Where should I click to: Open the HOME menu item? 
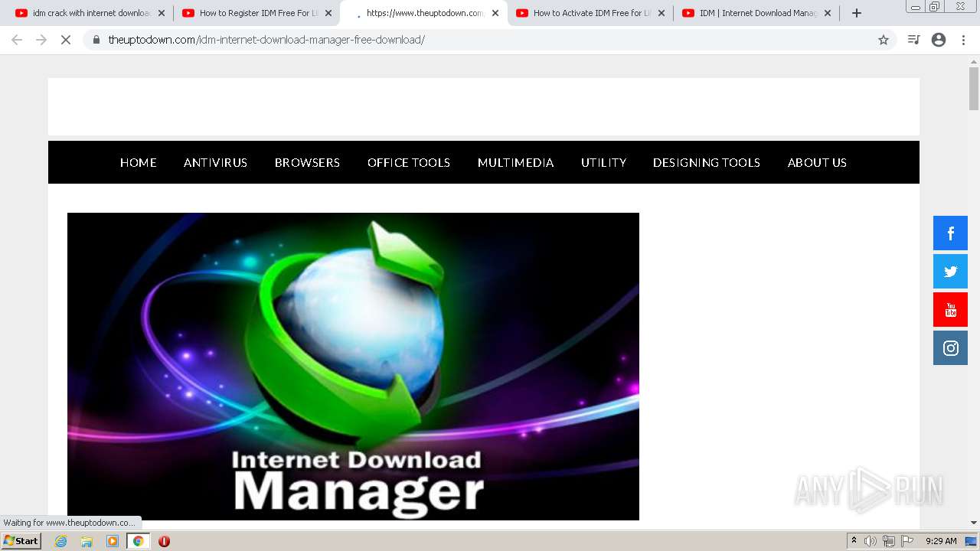click(x=139, y=162)
